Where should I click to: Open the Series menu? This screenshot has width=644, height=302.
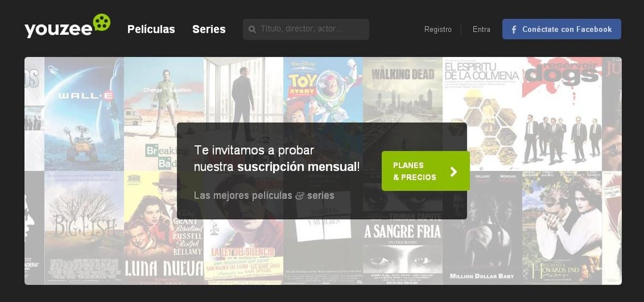point(209,29)
